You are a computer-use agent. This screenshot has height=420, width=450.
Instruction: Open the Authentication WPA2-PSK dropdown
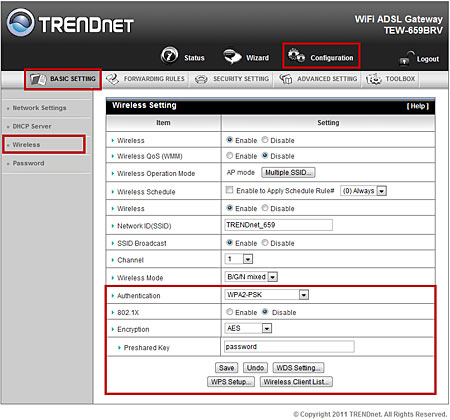pos(266,295)
